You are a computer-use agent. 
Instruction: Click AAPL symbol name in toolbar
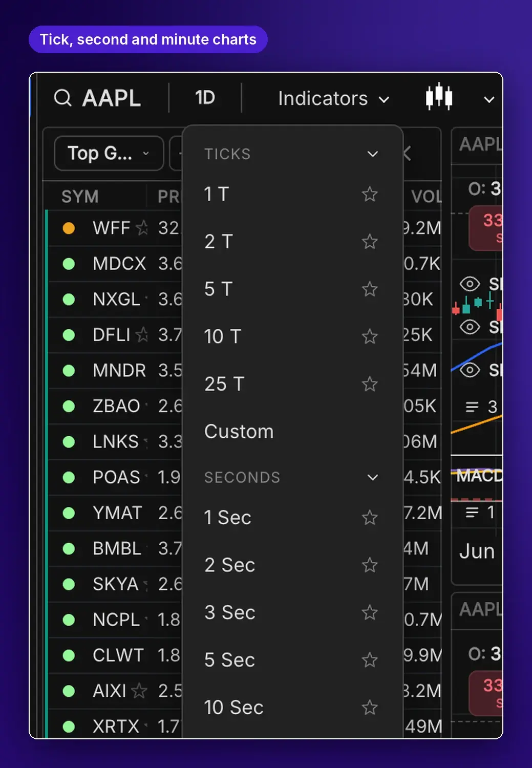pyautogui.click(x=112, y=98)
